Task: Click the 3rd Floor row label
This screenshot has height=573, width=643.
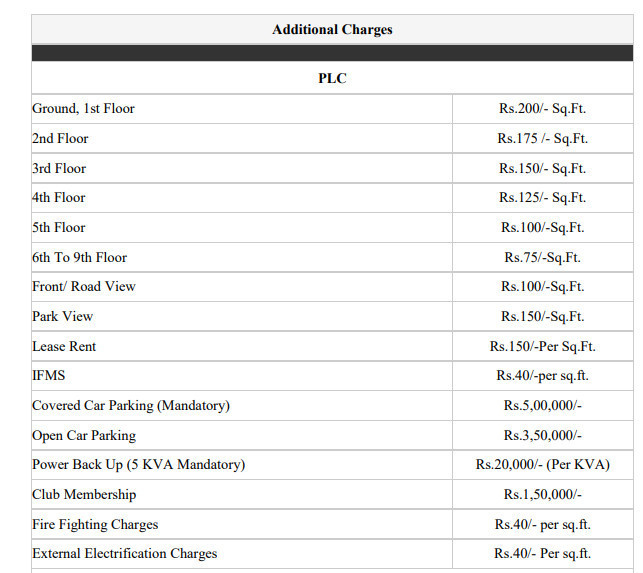Action: coord(59,168)
